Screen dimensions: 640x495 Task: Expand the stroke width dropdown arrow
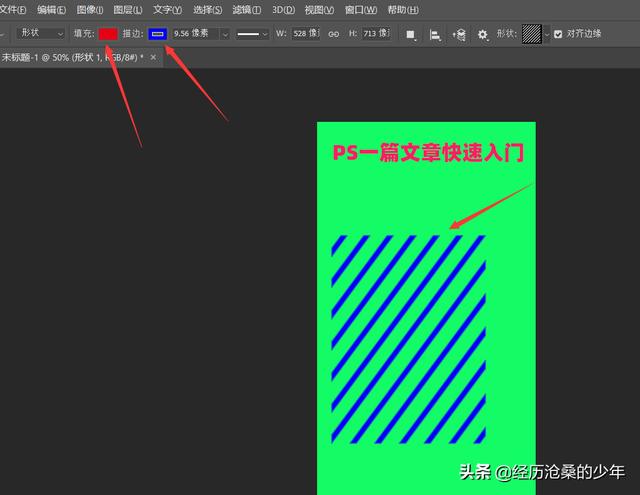click(225, 34)
